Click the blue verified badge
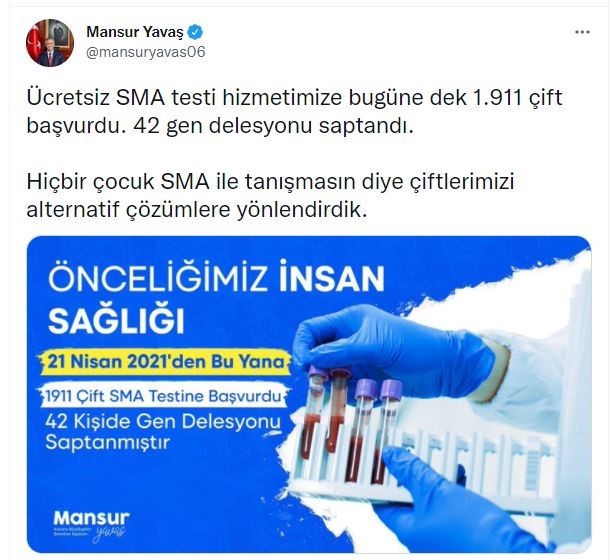 pos(195,32)
